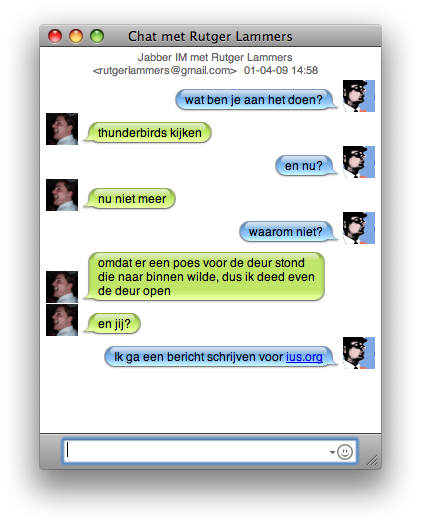Open the ius.org hyperlink
Screen dimensions: 421x524
(x=304, y=357)
